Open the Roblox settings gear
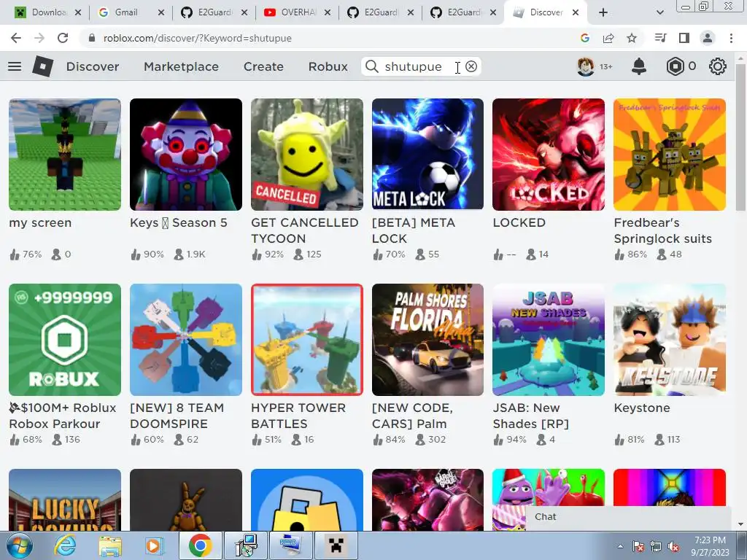This screenshot has height=560, width=747. point(718,66)
